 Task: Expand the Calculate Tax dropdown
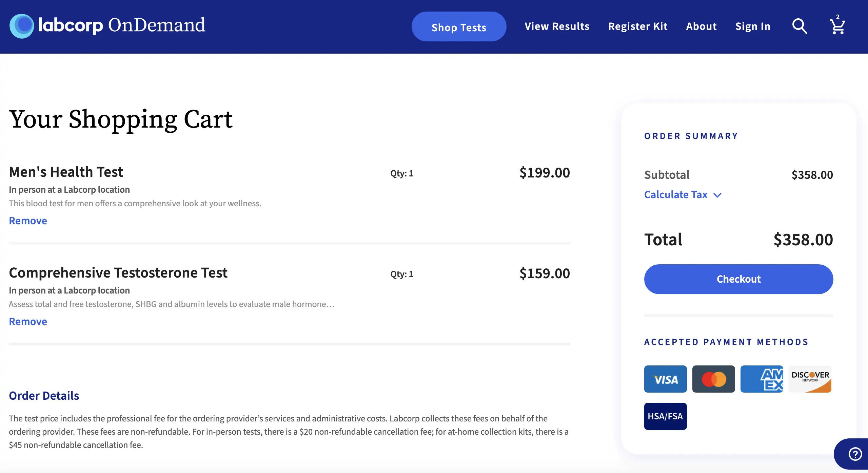click(x=675, y=195)
